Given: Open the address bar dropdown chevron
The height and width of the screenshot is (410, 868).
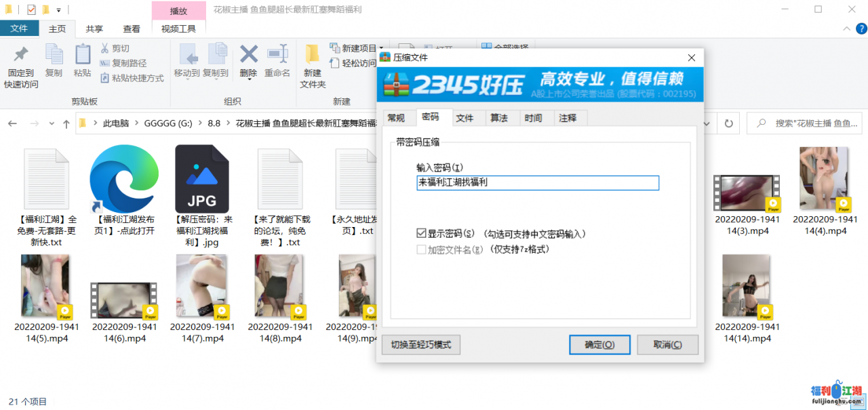Looking at the screenshot, I should (x=705, y=123).
